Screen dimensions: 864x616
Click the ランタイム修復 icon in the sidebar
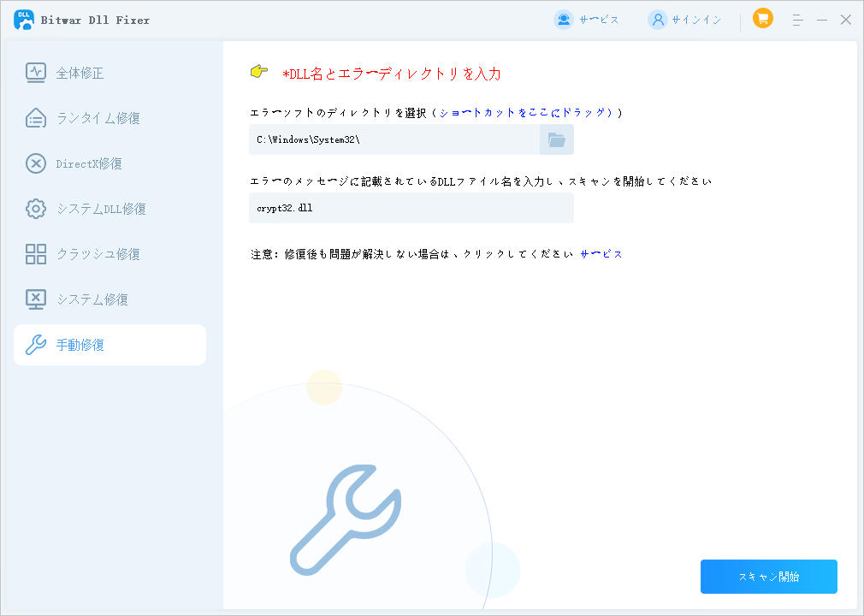point(36,118)
